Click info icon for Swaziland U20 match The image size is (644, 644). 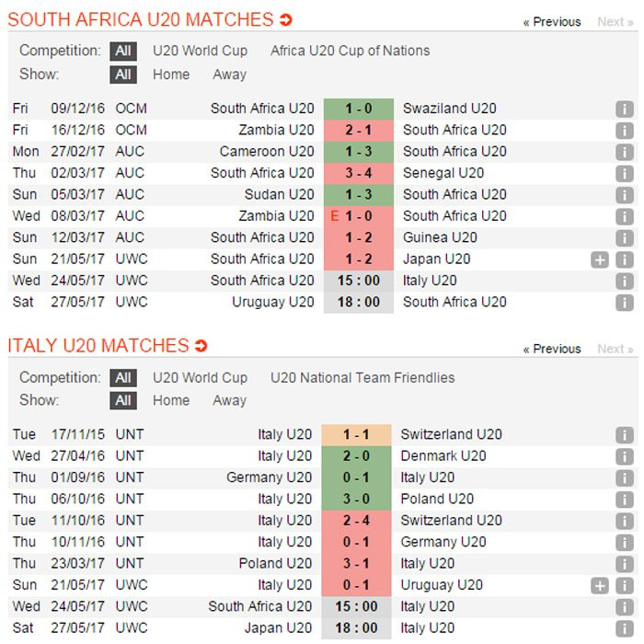click(x=625, y=109)
